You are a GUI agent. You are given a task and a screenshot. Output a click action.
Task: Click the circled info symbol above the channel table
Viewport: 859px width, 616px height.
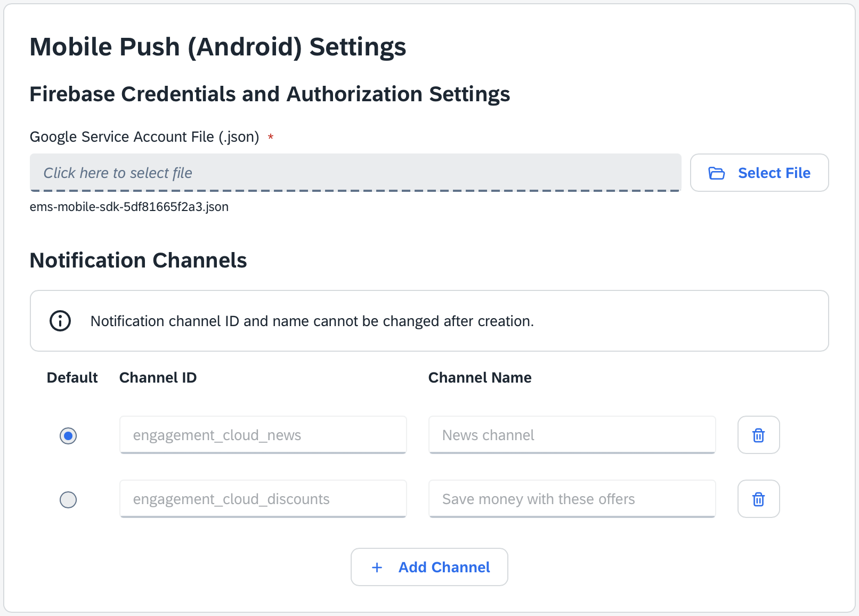(x=60, y=321)
